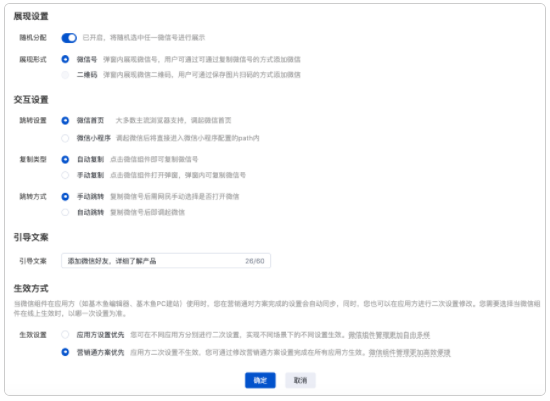
Task: Click the 生效方式 section heading
Action: tap(31, 288)
